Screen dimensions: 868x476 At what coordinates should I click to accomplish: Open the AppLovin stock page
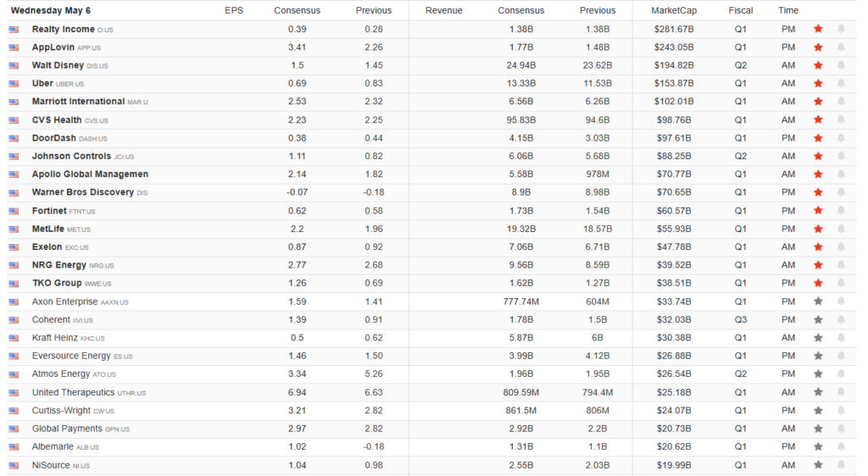(x=53, y=47)
